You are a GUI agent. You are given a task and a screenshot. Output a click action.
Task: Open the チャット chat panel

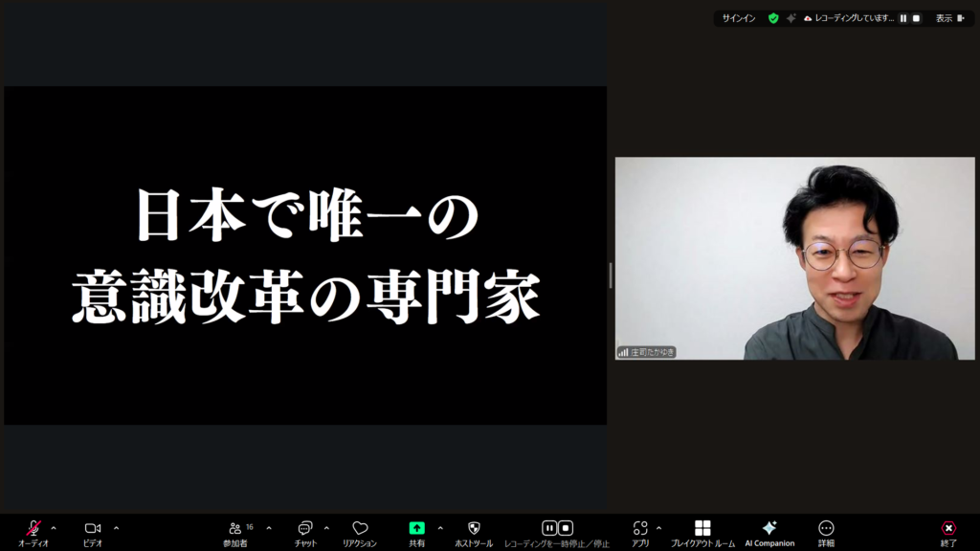click(305, 529)
